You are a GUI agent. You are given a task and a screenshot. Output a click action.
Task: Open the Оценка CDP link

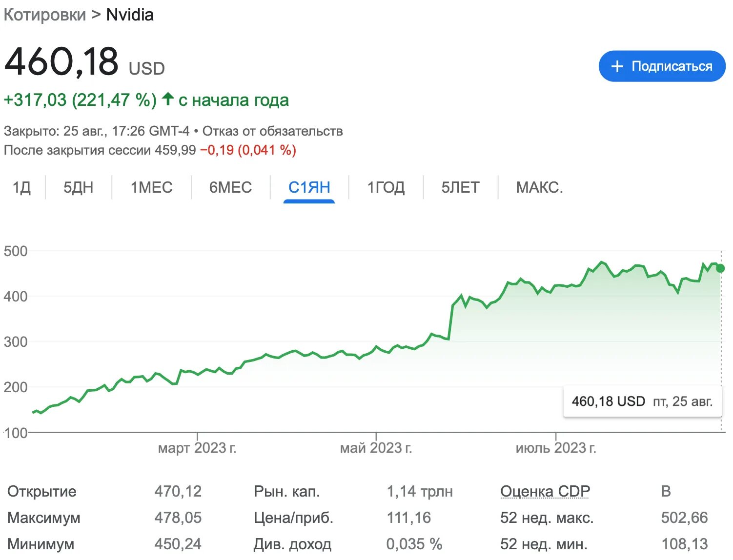click(545, 491)
